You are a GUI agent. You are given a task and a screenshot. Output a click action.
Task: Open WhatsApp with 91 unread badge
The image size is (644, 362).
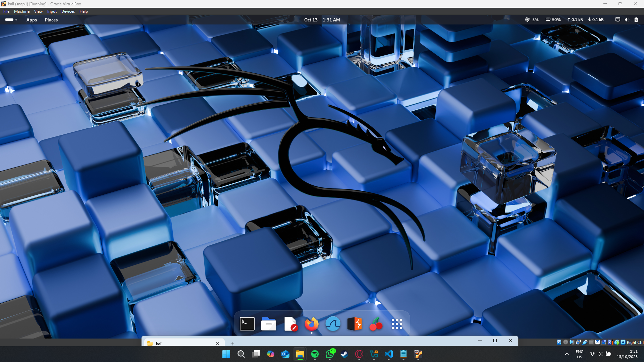pos(330,354)
